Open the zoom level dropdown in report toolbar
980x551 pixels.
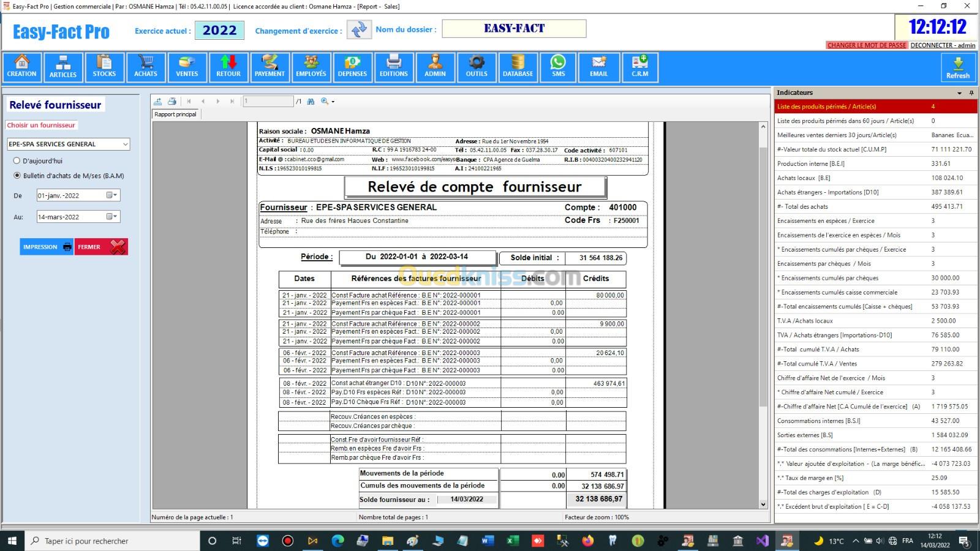[333, 102]
